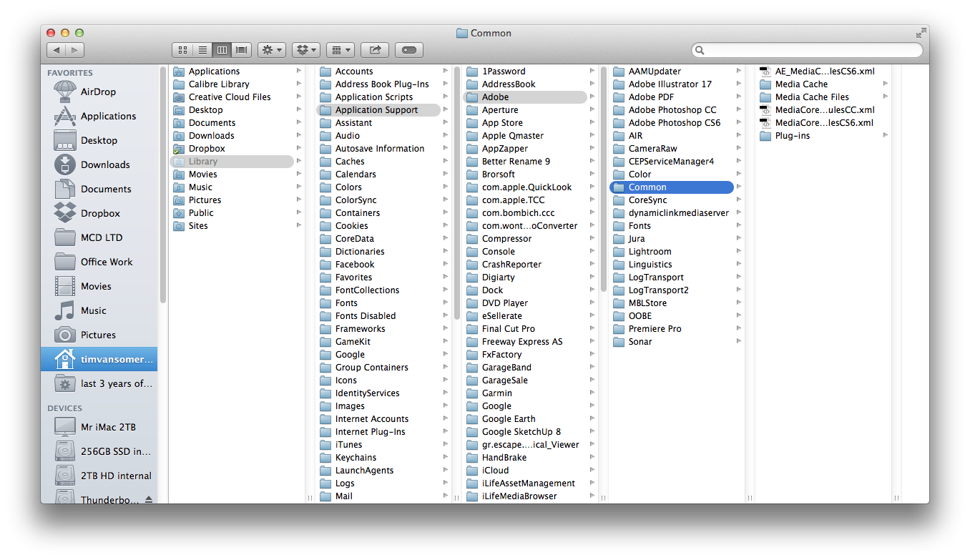Click the Edit Tags toolbar button
The height and width of the screenshot is (560, 970).
(409, 50)
